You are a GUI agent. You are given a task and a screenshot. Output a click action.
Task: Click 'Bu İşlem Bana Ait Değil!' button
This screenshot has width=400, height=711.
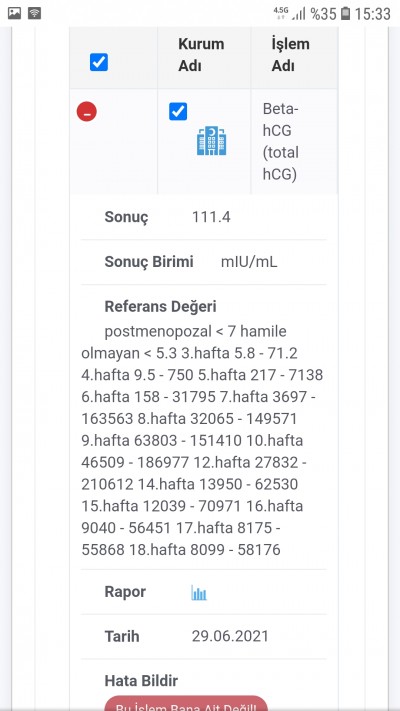click(x=186, y=703)
